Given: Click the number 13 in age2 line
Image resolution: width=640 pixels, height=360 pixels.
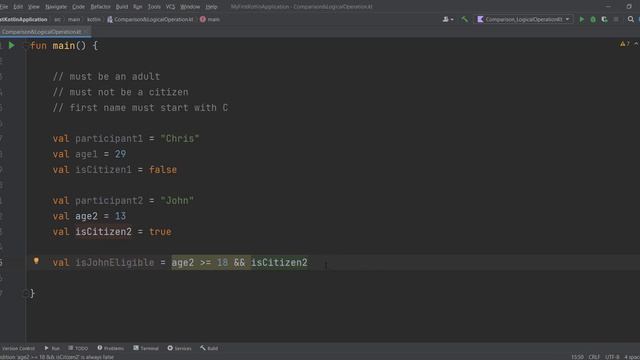Looking at the screenshot, I should pyautogui.click(x=120, y=216).
